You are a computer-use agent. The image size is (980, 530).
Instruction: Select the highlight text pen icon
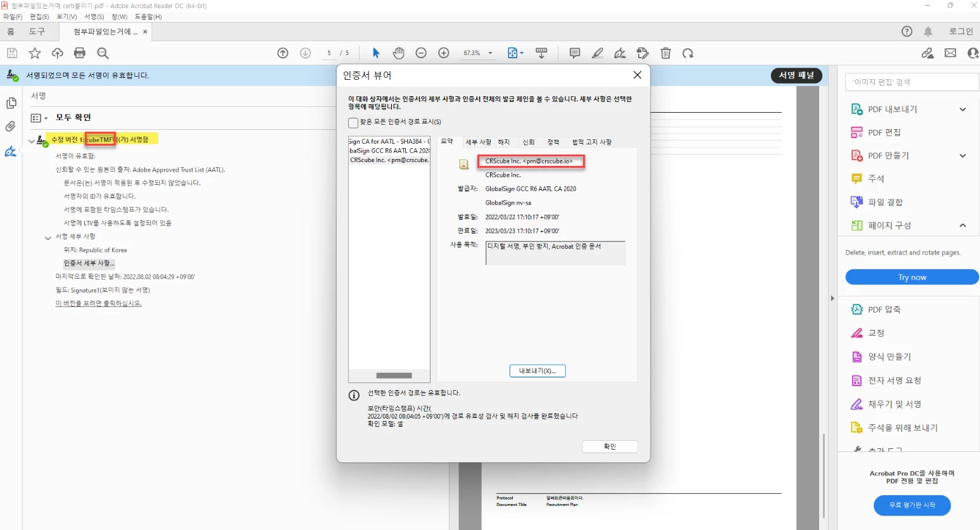(x=598, y=53)
